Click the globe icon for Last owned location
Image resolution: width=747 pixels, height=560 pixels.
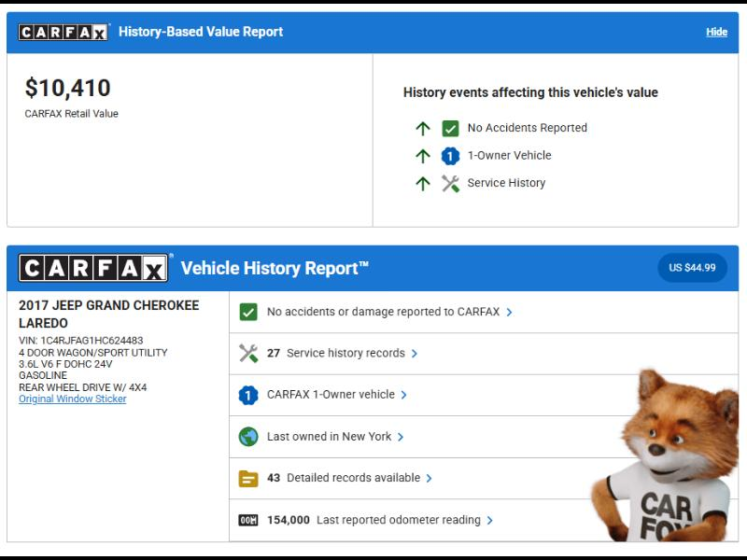tap(248, 437)
